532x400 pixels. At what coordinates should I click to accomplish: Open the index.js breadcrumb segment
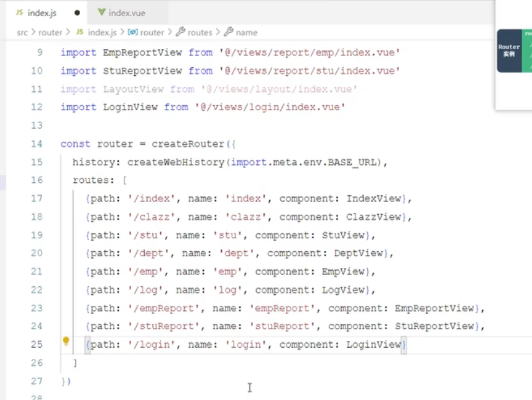click(x=102, y=32)
